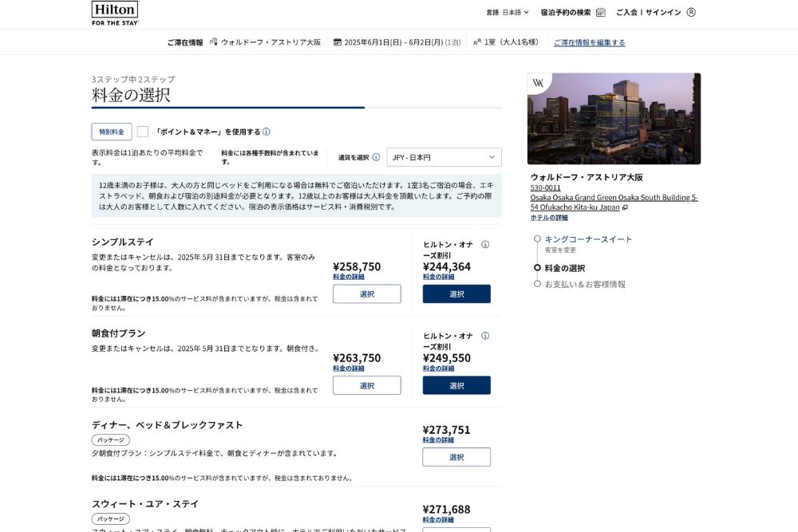Click the ご入会 | サインイン link
This screenshot has height=532, width=798.
pos(648,12)
